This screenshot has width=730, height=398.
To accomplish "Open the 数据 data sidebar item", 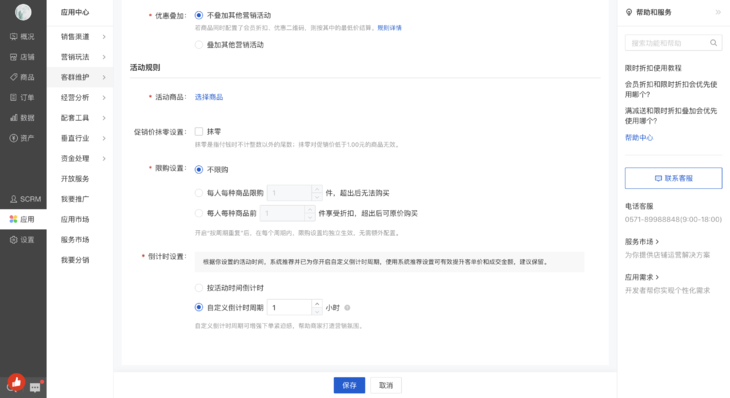I will tap(22, 118).
